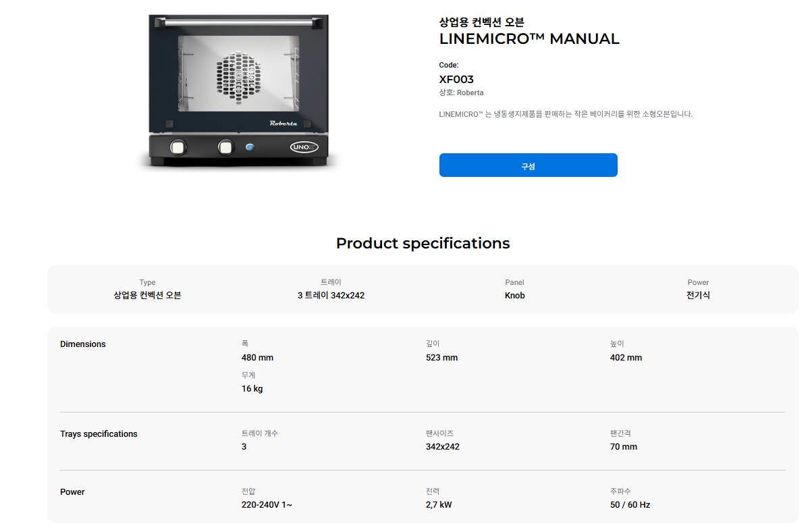The width and height of the screenshot is (810, 532).
Task: Click the Dimensions section label
Action: 83,344
